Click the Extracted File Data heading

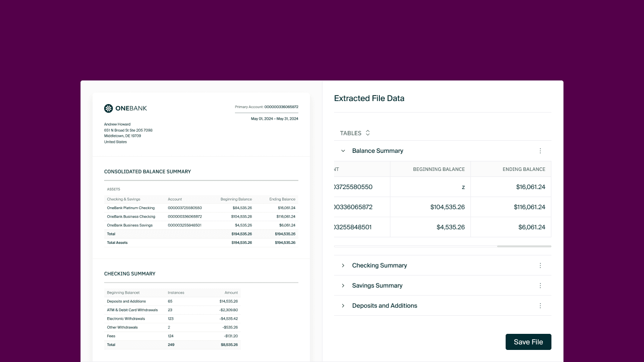coord(369,98)
